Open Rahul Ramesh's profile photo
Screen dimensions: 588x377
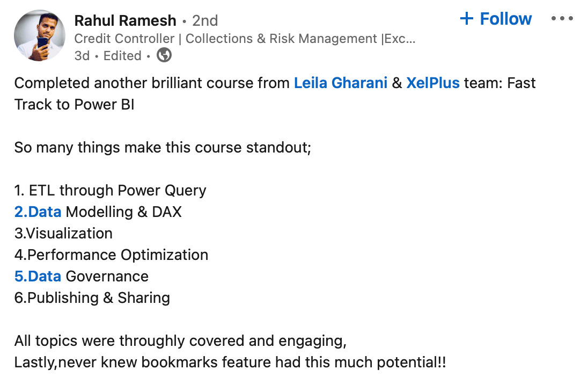[39, 35]
